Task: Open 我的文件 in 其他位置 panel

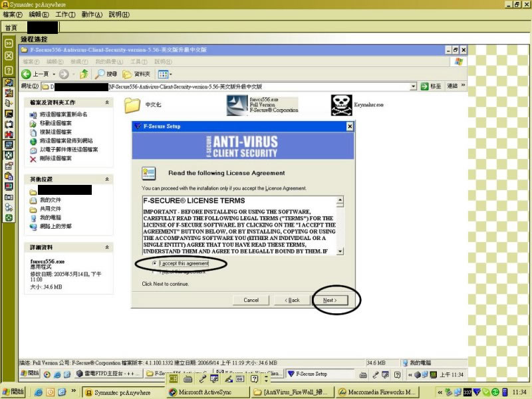Action: 51,200
